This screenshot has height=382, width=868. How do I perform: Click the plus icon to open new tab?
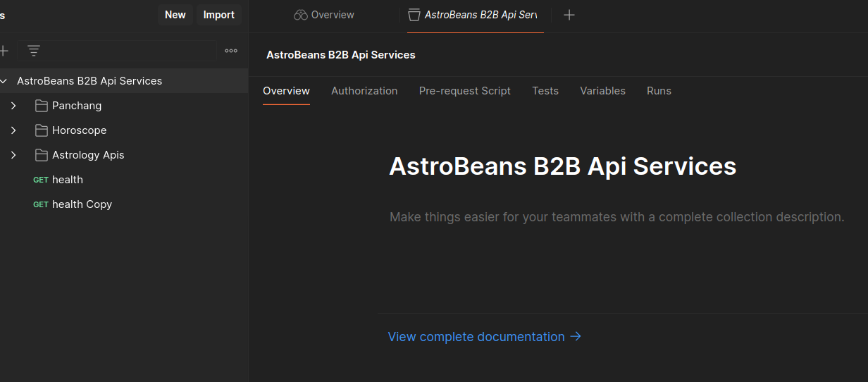tap(569, 15)
